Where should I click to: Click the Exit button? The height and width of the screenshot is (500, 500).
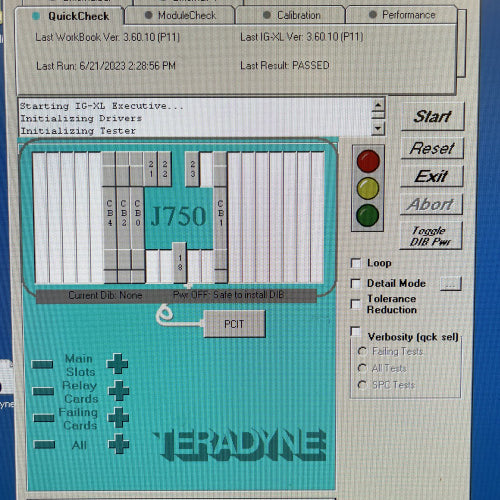coord(431,176)
